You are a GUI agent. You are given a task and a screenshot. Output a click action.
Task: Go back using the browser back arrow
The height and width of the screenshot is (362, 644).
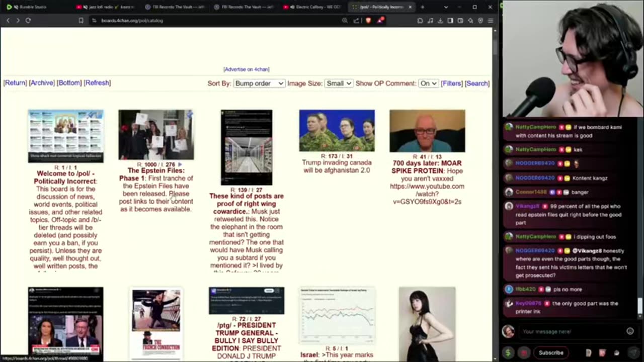coord(8,21)
